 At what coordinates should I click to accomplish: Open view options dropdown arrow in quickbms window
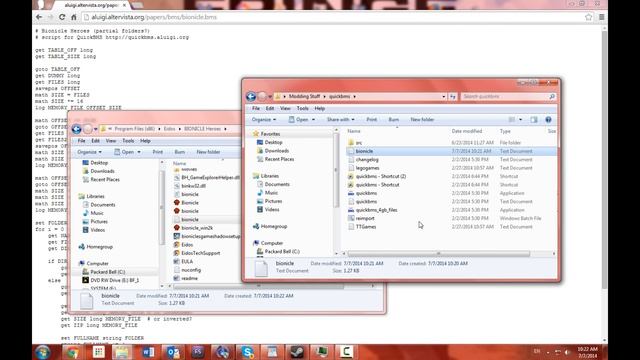520,120
